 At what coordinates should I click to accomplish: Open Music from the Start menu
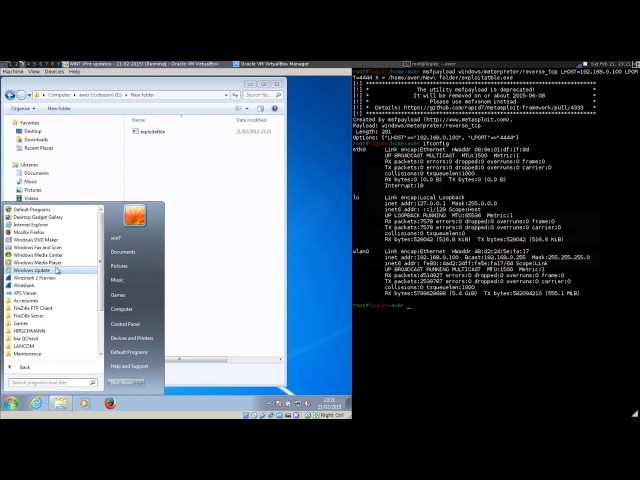point(117,280)
